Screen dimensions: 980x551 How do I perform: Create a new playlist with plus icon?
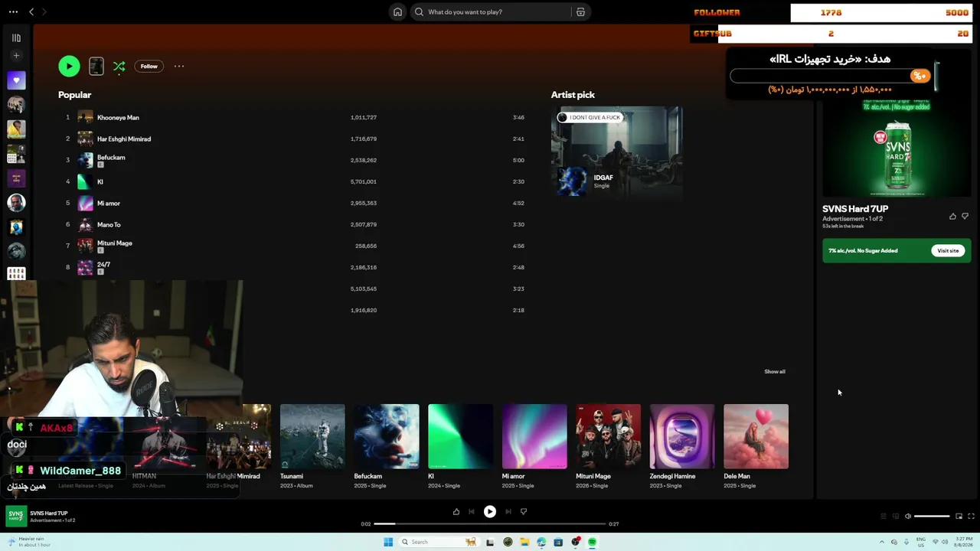pos(16,56)
